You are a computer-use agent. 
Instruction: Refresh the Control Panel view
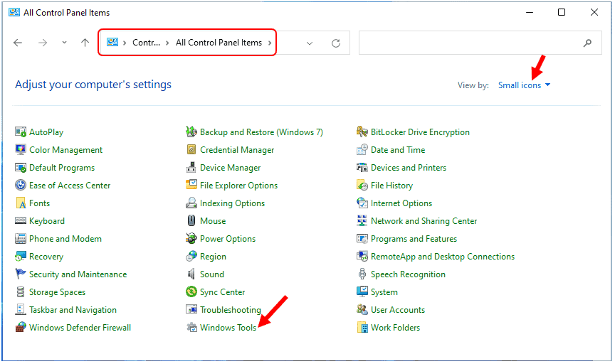tap(336, 43)
